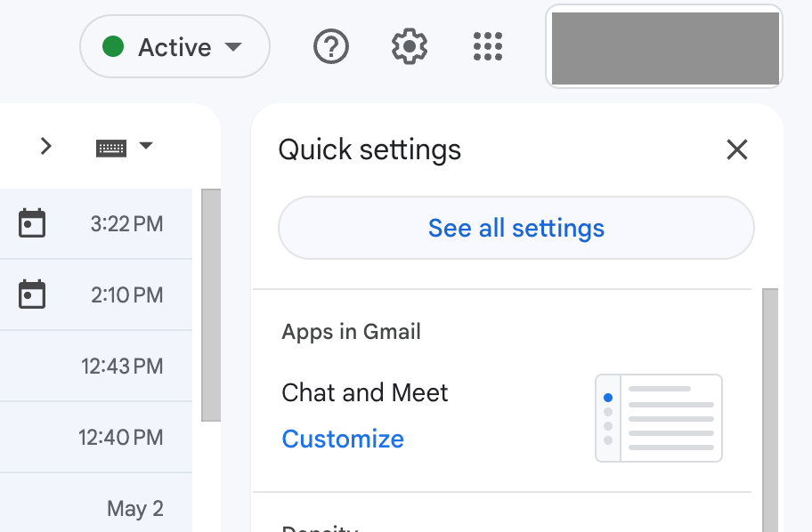
Task: Select the input tools keyboard icon
Action: 110,145
